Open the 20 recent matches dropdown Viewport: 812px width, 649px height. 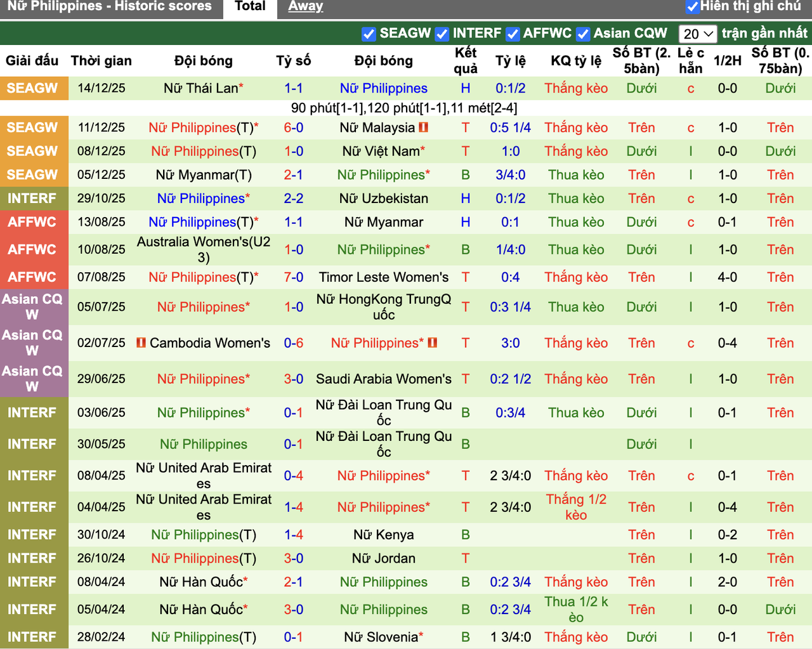coord(697,34)
